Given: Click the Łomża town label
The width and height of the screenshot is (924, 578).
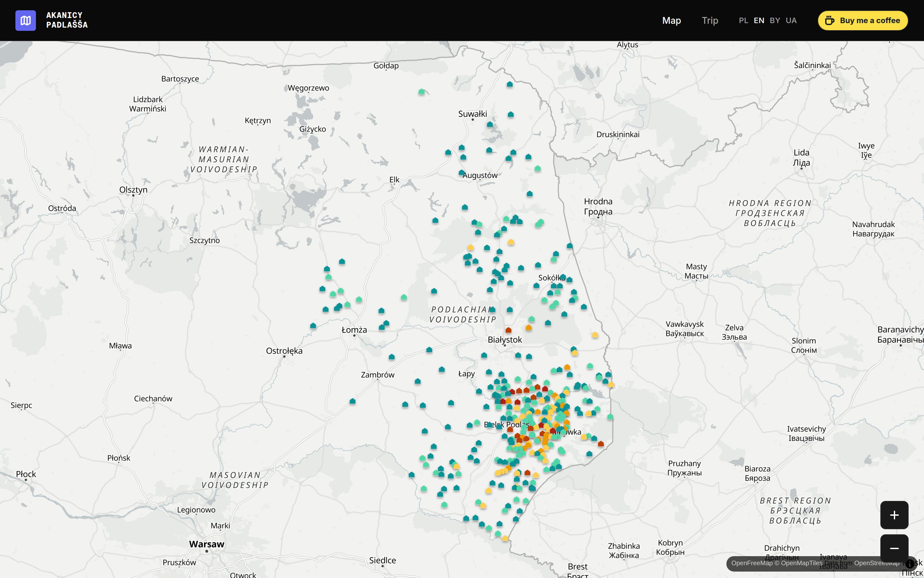Looking at the screenshot, I should [354, 329].
